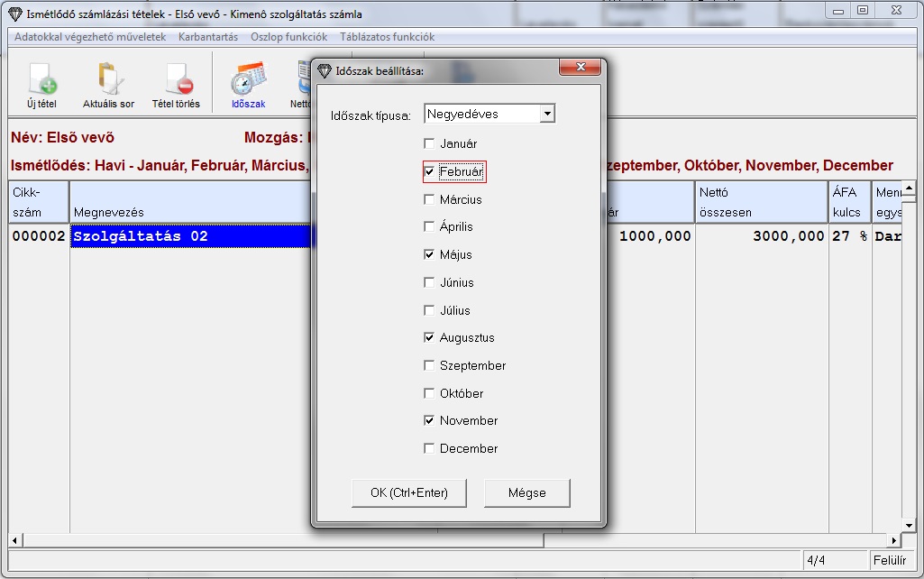
Task: Uncheck the Február checkbox
Action: click(x=430, y=171)
